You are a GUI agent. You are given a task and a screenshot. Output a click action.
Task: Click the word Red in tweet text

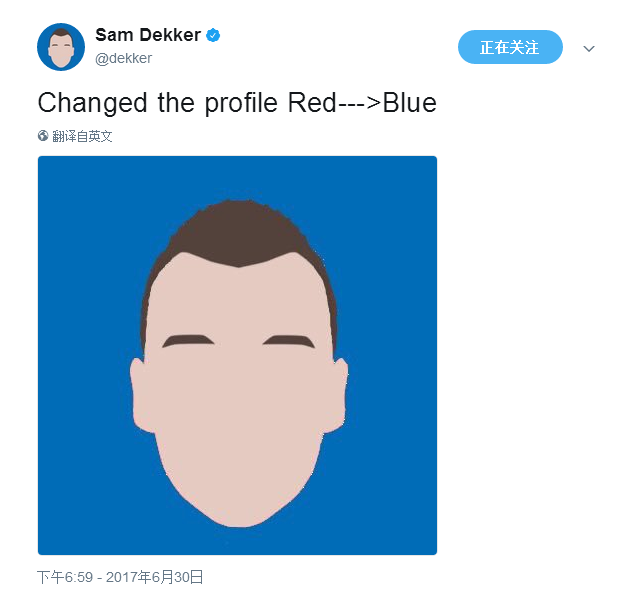pos(312,103)
